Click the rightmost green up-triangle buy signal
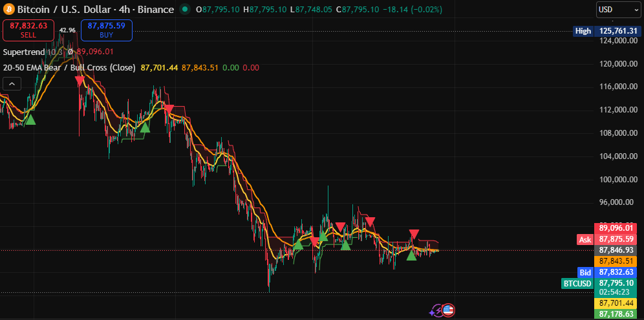 [411, 255]
